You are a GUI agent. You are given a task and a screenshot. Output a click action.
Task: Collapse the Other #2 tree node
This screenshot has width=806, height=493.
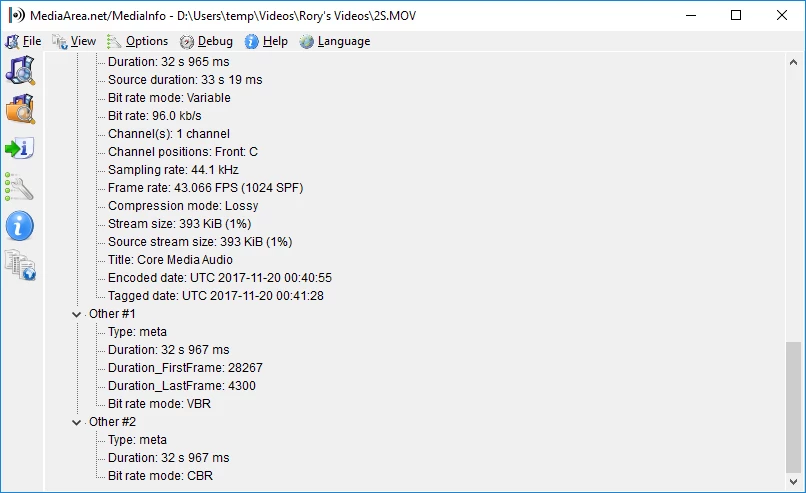coord(77,422)
